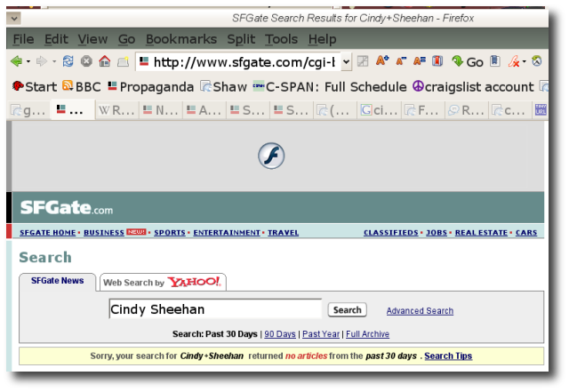This screenshot has height=392, width=569.
Task: Click the Stop loading icon
Action: pos(86,61)
